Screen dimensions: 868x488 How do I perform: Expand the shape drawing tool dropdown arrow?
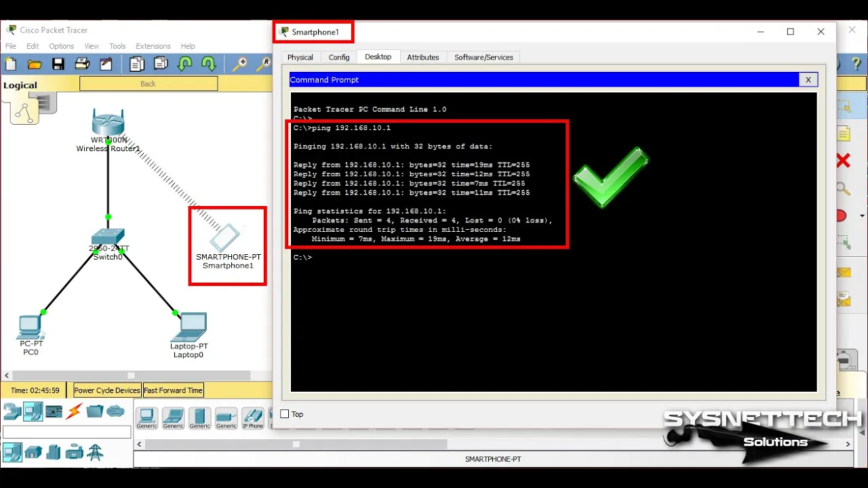[862, 216]
